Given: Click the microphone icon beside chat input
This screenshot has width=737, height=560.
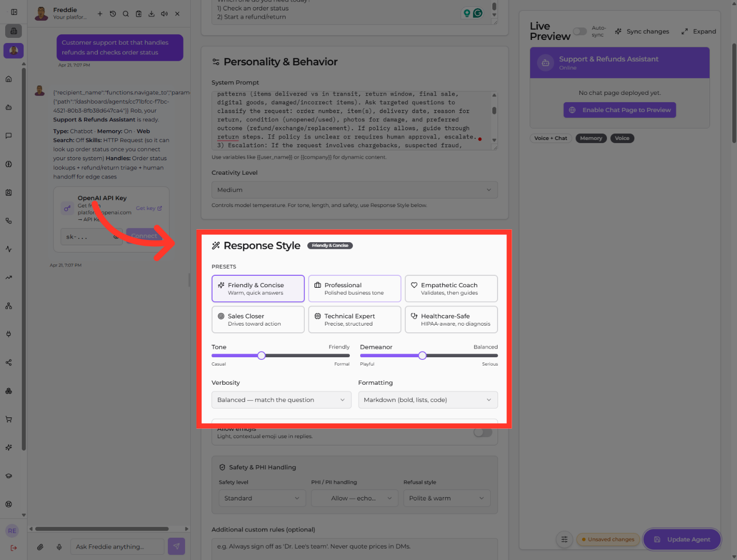Looking at the screenshot, I should point(60,547).
